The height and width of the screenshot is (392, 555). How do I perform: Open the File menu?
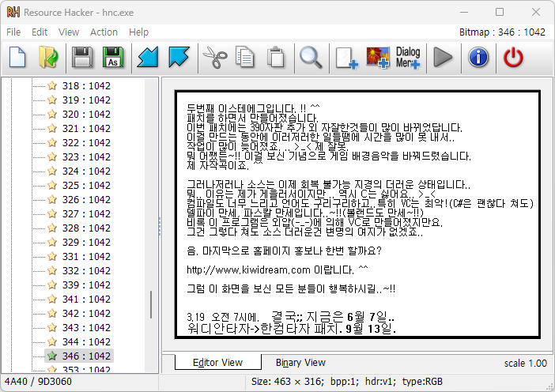tap(13, 32)
